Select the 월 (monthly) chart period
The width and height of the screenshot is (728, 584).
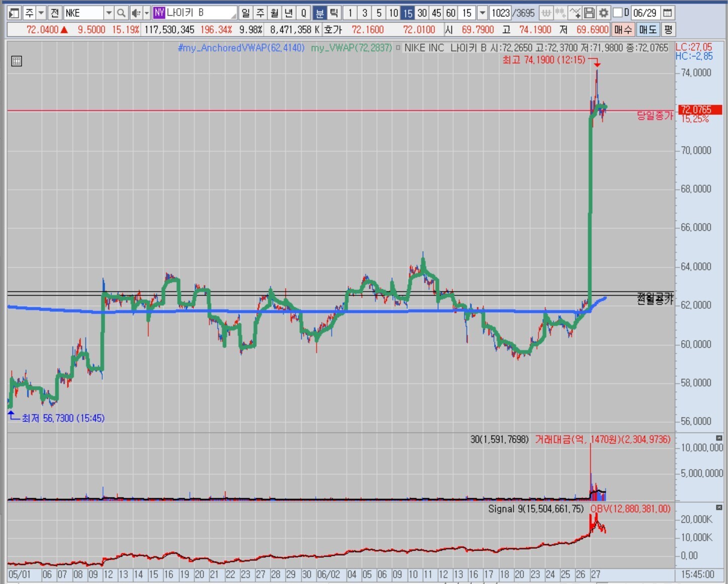tap(275, 13)
